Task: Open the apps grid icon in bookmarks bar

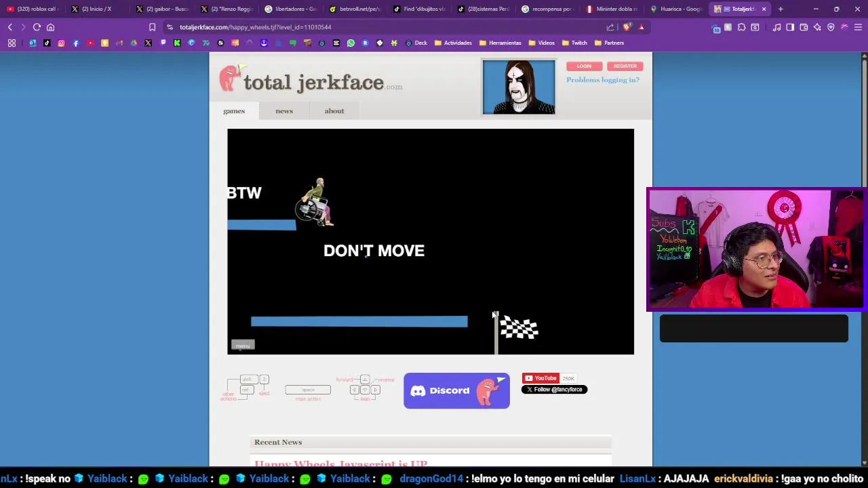Action: tap(12, 43)
